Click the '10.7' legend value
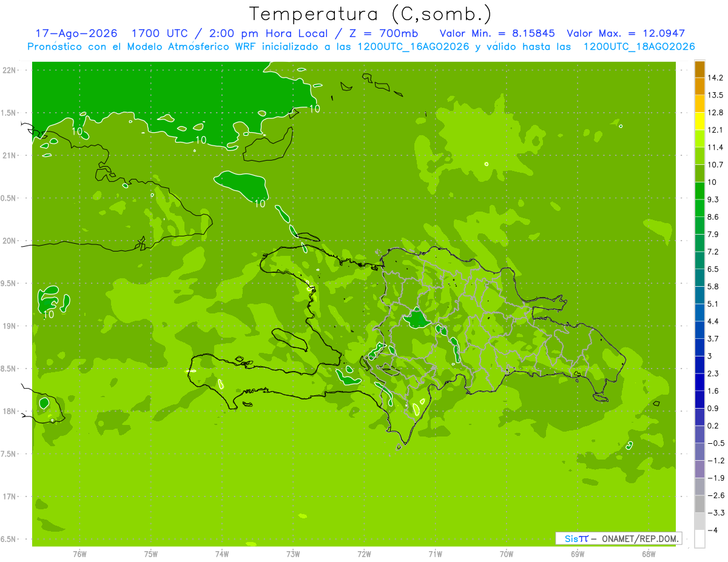The width and height of the screenshot is (728, 562). coord(715,165)
